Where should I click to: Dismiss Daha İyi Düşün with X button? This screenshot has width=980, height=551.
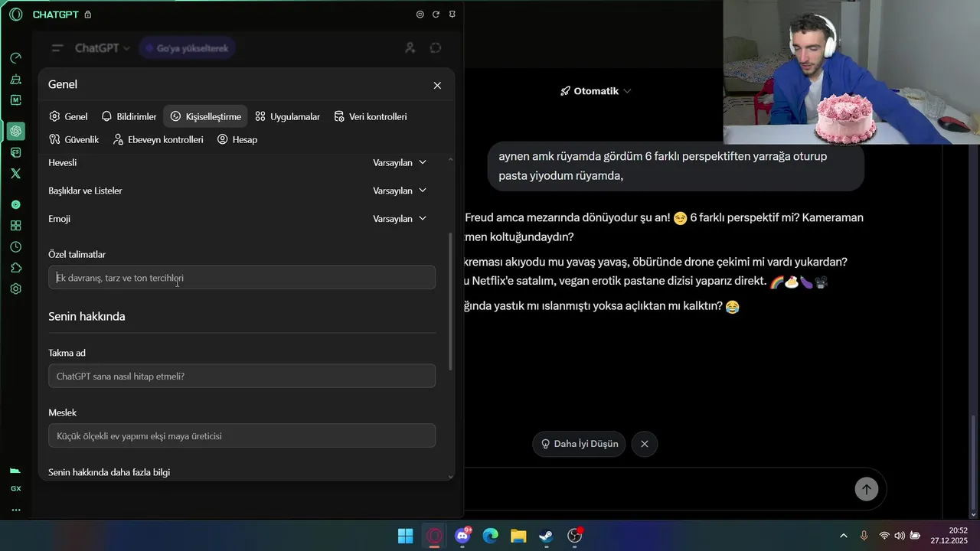point(645,444)
